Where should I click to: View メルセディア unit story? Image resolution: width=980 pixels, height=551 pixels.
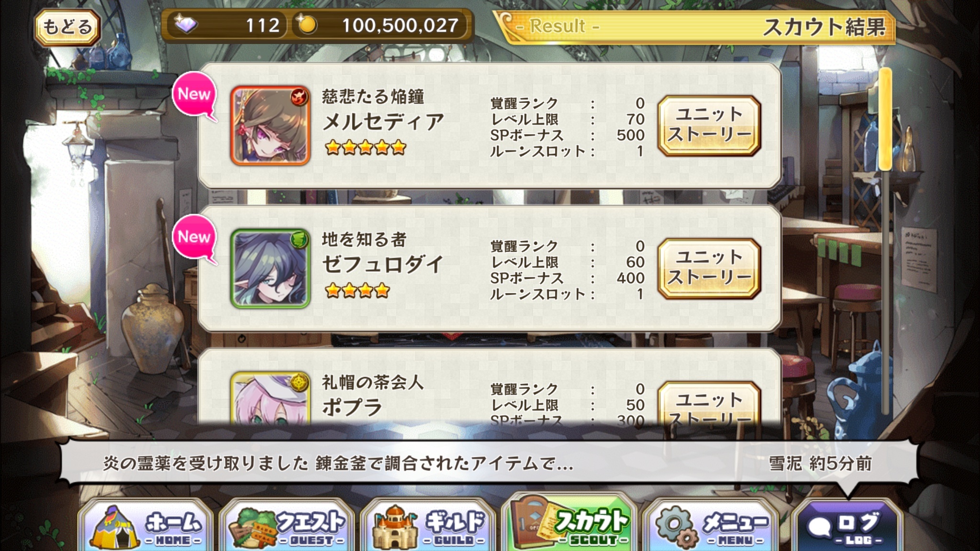709,126
